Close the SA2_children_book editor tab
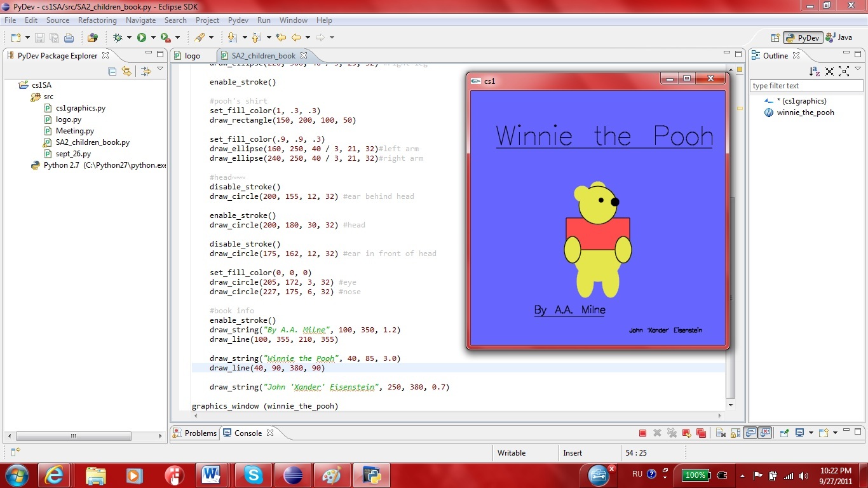This screenshot has width=868, height=488. 304,56
